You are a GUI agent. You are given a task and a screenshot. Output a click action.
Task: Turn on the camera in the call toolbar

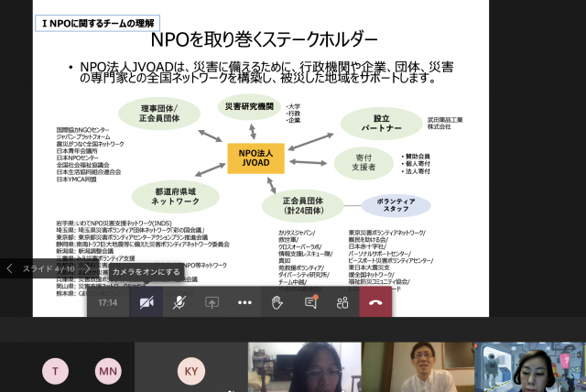(146, 302)
